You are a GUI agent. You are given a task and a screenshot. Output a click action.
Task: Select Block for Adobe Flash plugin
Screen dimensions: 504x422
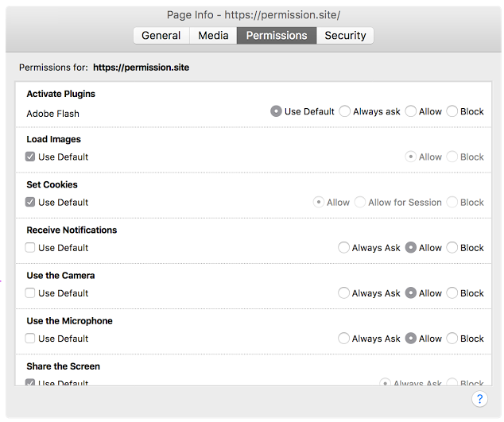(x=452, y=112)
